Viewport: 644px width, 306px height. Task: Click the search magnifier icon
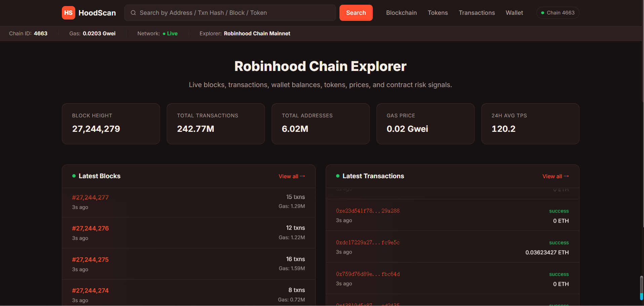point(133,13)
